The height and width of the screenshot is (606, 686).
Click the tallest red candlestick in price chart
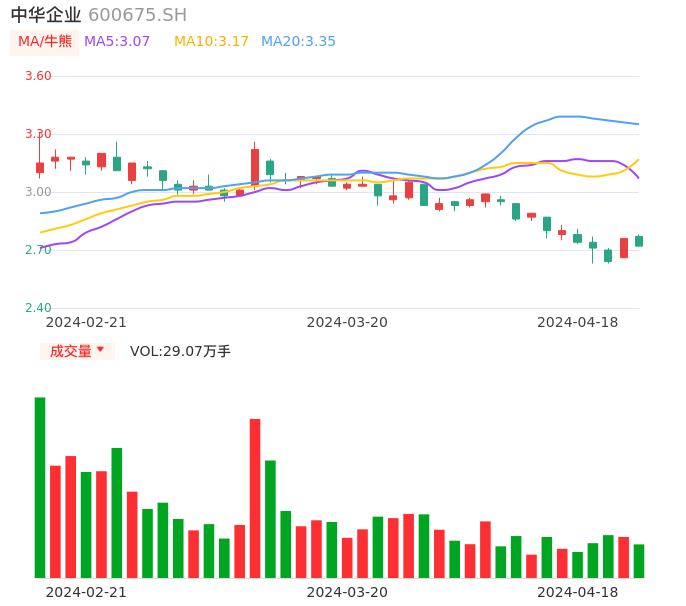click(x=255, y=166)
